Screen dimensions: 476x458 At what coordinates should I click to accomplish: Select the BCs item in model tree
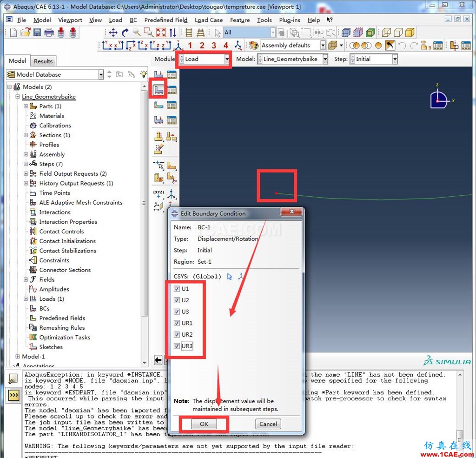(44, 309)
